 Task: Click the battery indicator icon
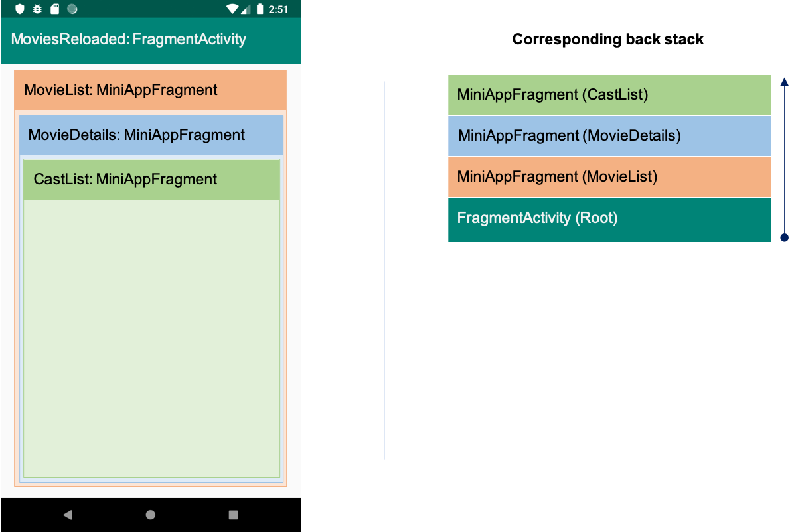point(262,9)
